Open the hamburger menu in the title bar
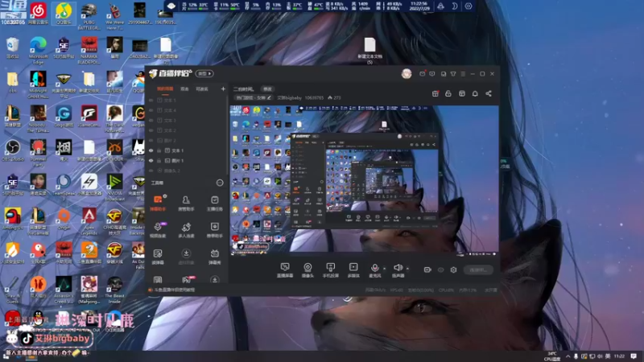Viewport: 644px width, 362px height. click(x=463, y=74)
